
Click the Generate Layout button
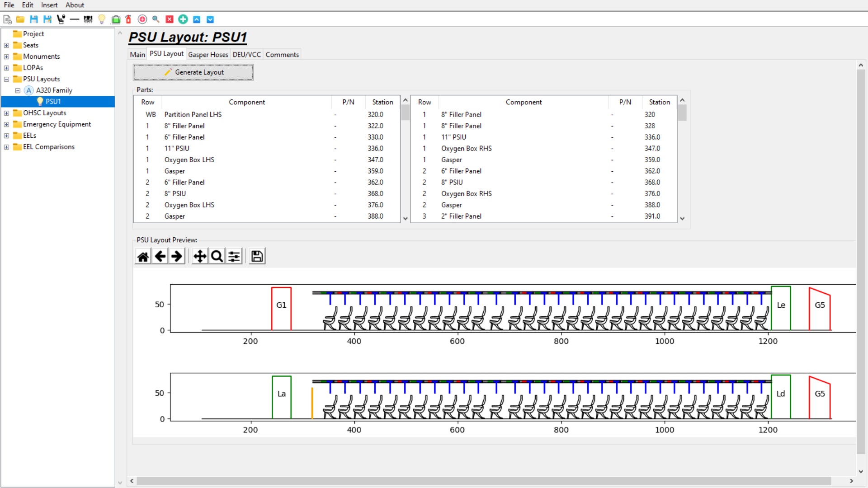[x=193, y=71]
